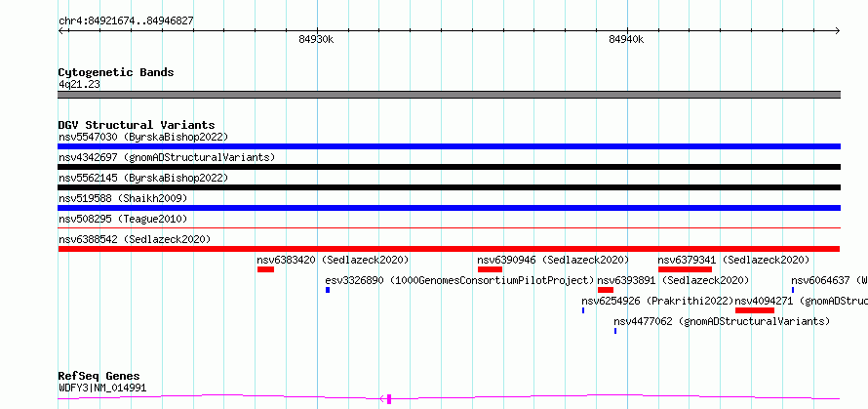Viewport: 868px width, 409px height.
Task: Select the nsv6390946 red variant block
Action: point(490,269)
